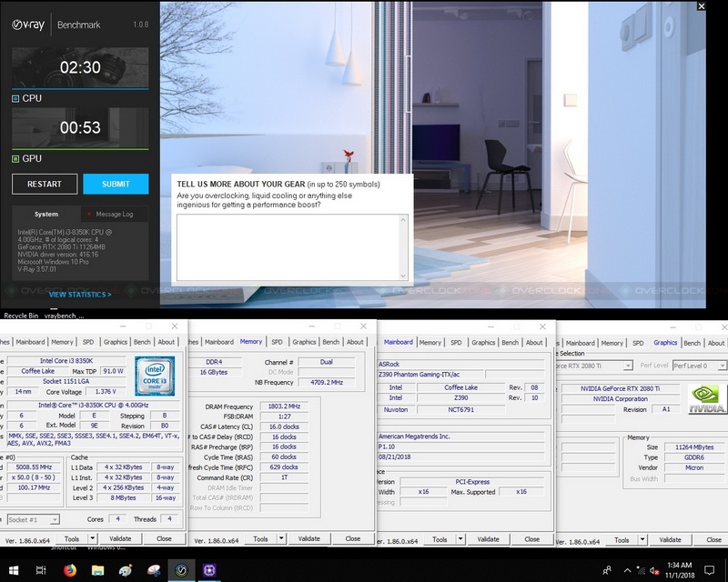
Task: Click the text box scrollbar down arrow
Action: click(403, 276)
